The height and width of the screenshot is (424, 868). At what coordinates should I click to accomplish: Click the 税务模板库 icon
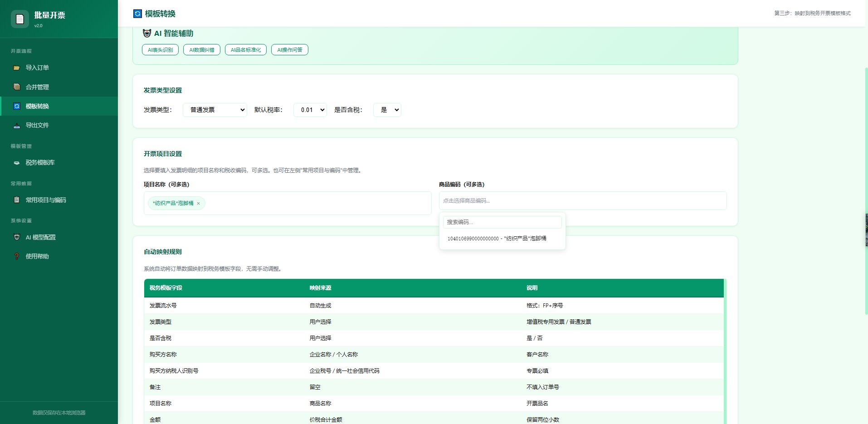click(17, 162)
